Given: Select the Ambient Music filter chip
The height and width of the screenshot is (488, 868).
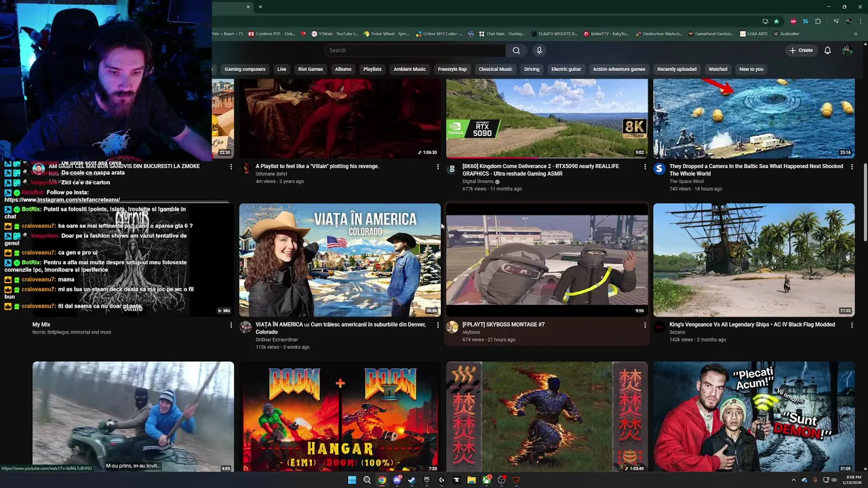Looking at the screenshot, I should (410, 69).
